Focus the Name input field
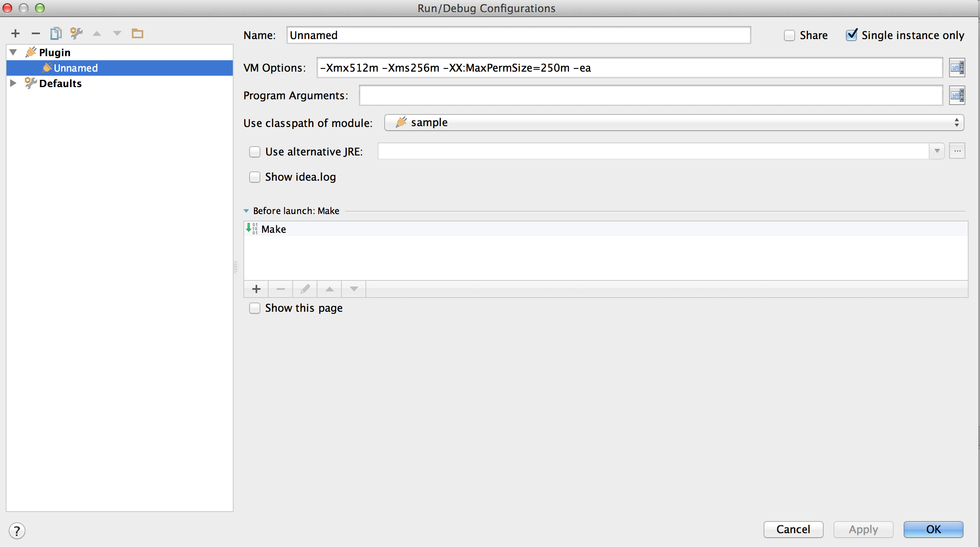This screenshot has height=547, width=980. click(518, 35)
